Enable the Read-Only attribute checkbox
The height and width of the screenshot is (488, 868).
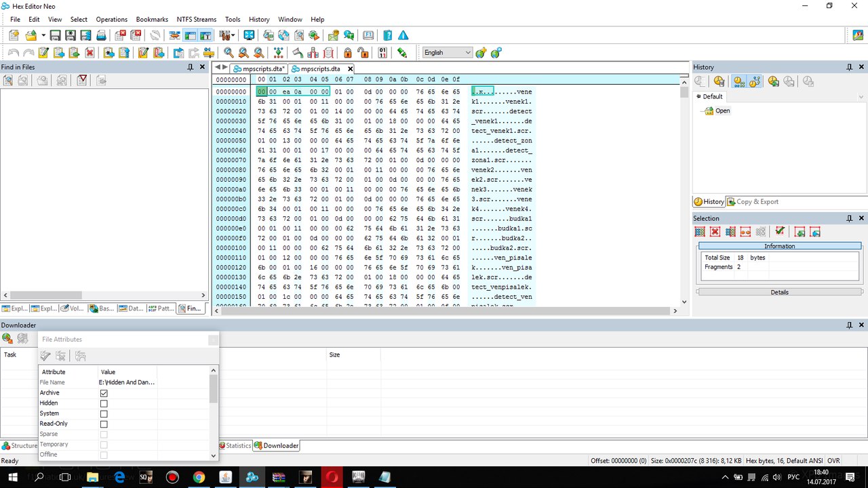[104, 424]
